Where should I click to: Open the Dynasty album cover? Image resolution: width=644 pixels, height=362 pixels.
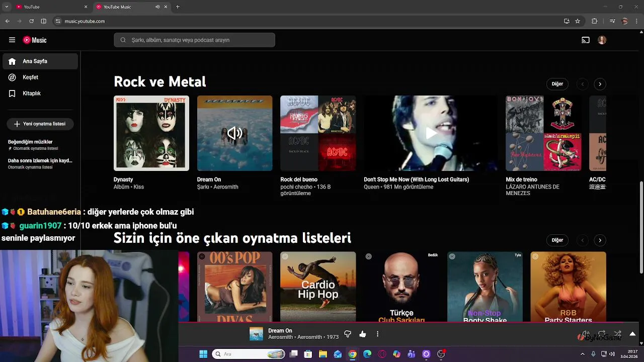[151, 133]
